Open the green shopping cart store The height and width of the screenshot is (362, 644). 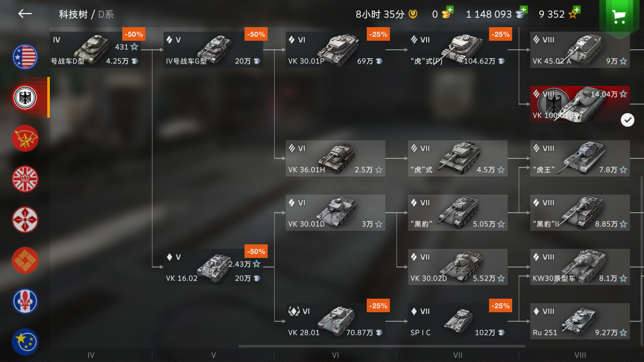pyautogui.click(x=618, y=17)
